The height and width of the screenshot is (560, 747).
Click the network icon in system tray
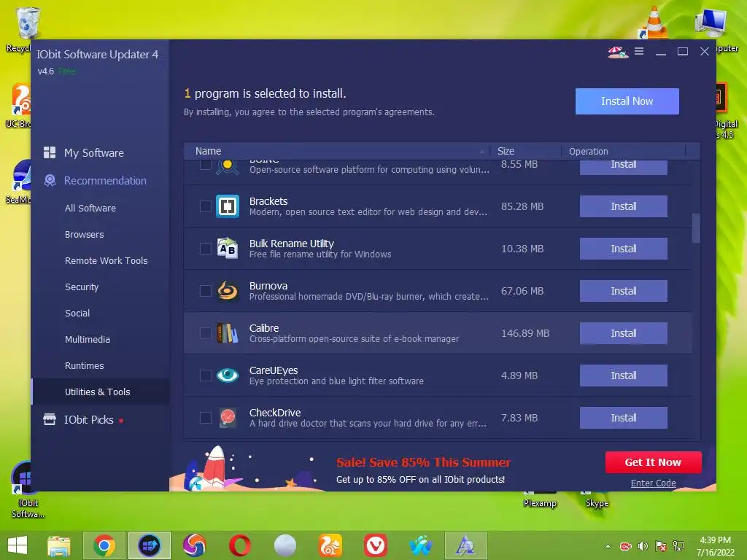[678, 546]
